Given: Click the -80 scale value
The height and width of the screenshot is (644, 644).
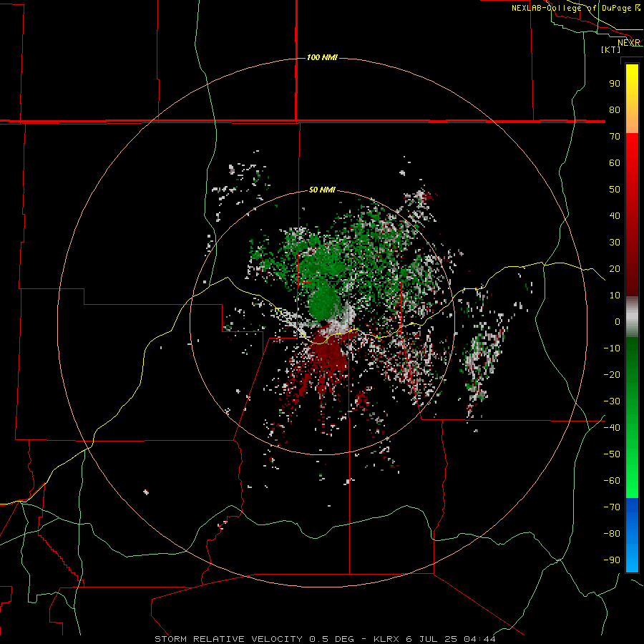Looking at the screenshot, I should pyautogui.click(x=612, y=534).
